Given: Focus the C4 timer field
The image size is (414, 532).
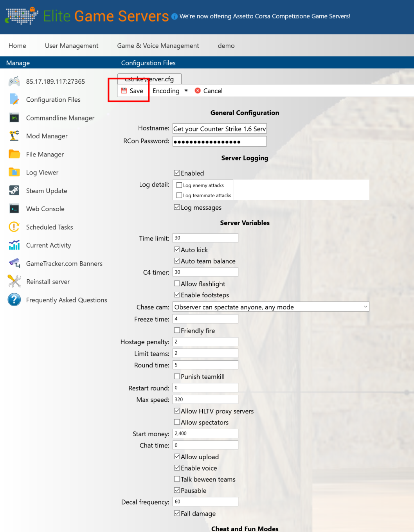Looking at the screenshot, I should [x=205, y=272].
